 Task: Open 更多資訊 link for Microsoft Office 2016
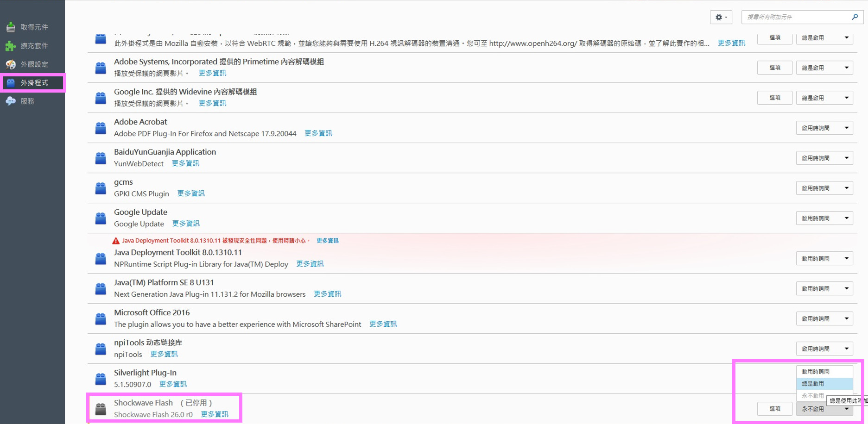[x=383, y=324]
